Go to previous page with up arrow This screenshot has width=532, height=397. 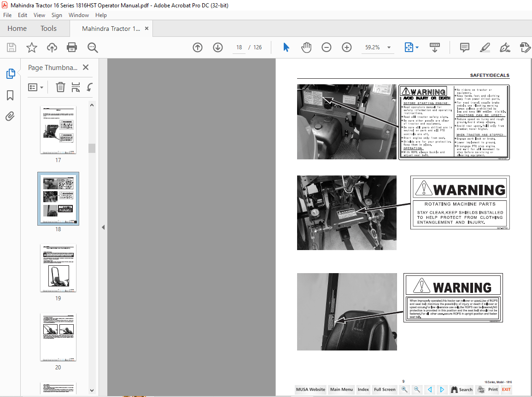[198, 47]
